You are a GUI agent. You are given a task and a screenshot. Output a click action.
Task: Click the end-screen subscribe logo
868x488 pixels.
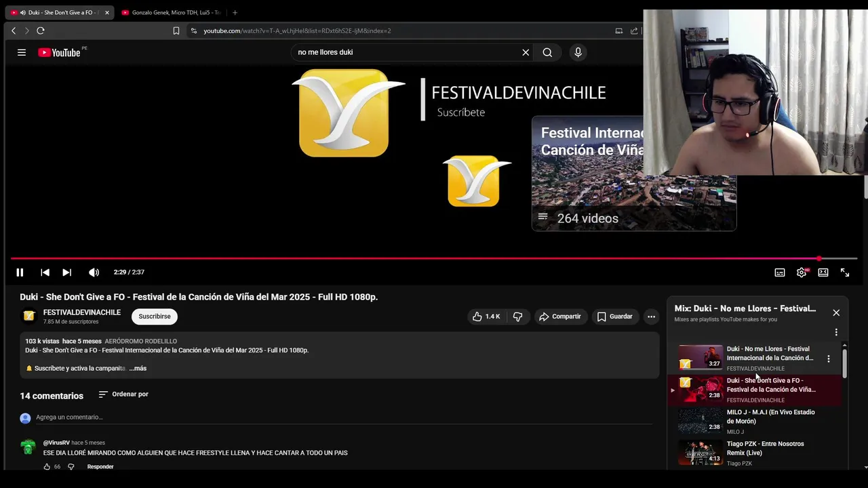[x=474, y=181]
